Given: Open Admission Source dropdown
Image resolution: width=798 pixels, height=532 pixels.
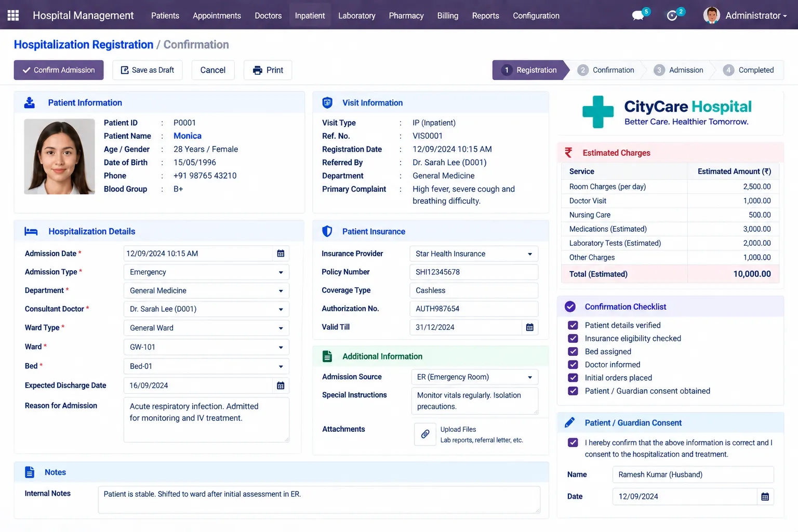Looking at the screenshot, I should coord(475,377).
